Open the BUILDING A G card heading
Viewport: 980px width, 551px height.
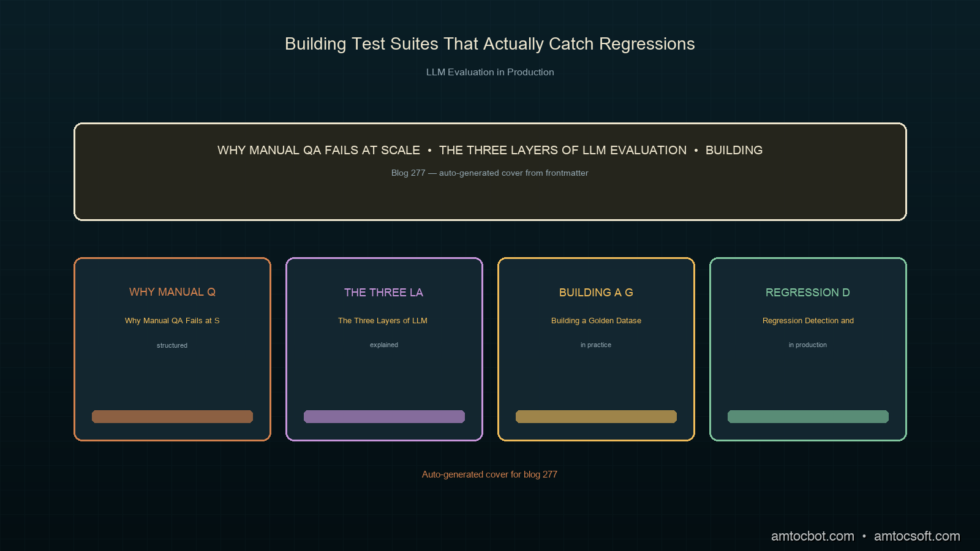tap(596, 293)
